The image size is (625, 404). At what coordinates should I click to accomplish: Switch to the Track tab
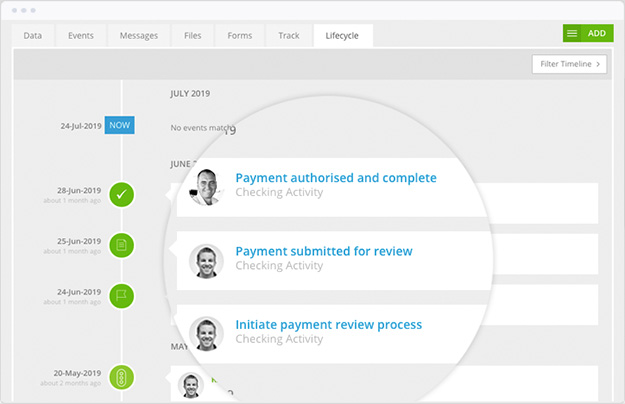(x=289, y=36)
